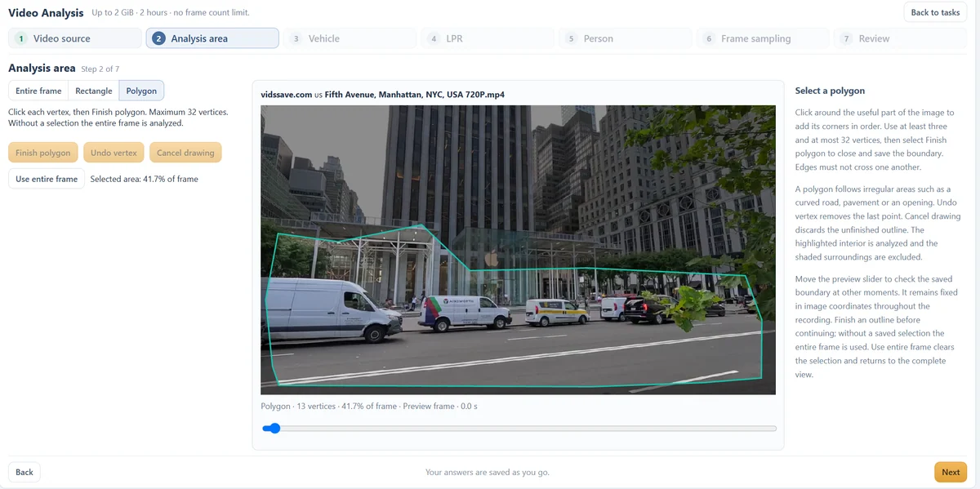
Task: Click the Select a polygon heading
Action: coord(830,91)
